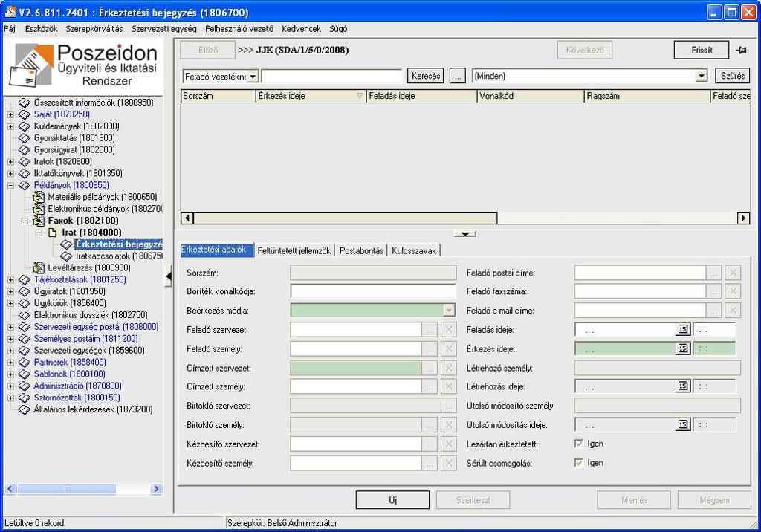Click the grid horizontal scrollbar thumb
761x532 pixels.
[345, 218]
